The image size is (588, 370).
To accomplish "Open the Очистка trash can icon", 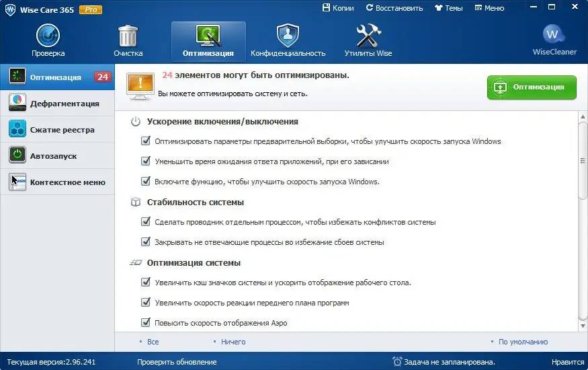I will coord(128,36).
